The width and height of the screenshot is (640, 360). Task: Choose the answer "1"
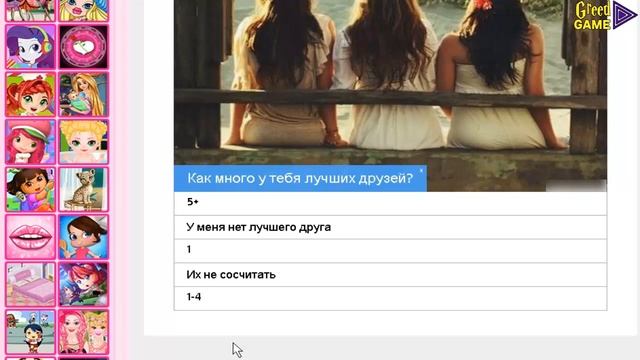pyautogui.click(x=390, y=251)
